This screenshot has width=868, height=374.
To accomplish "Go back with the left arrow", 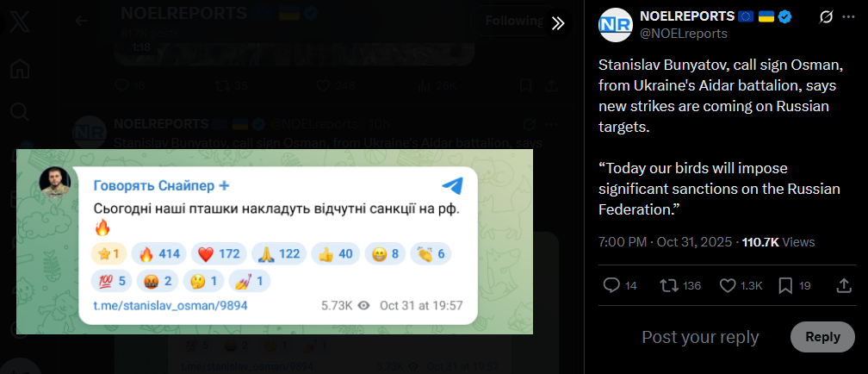I will (x=81, y=21).
